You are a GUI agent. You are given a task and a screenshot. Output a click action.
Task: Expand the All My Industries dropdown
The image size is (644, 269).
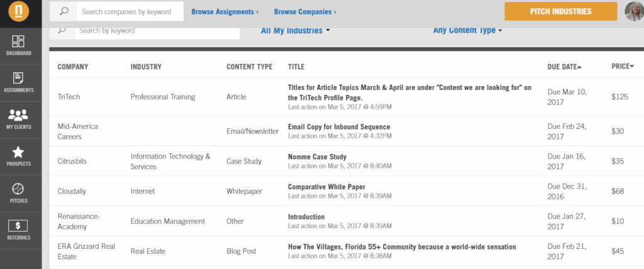tap(296, 30)
